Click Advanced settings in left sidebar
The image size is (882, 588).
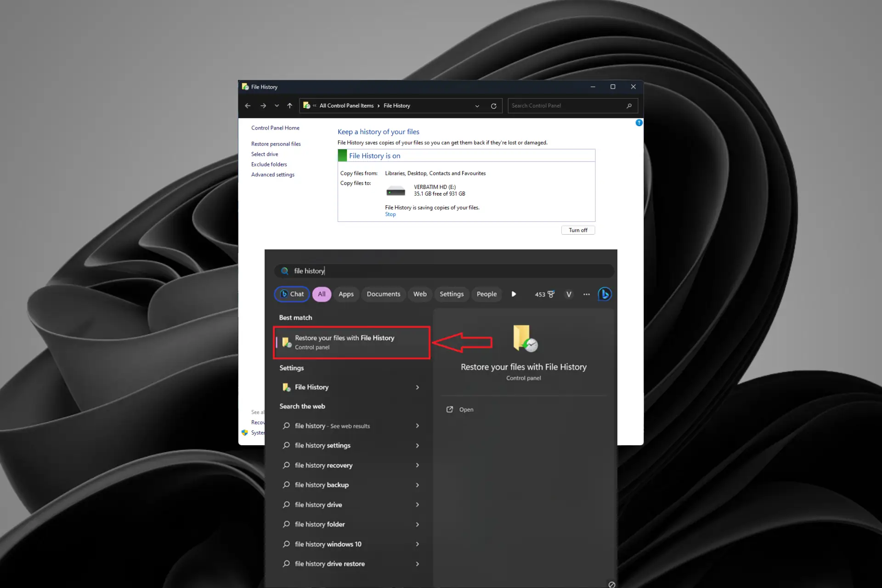[273, 175]
